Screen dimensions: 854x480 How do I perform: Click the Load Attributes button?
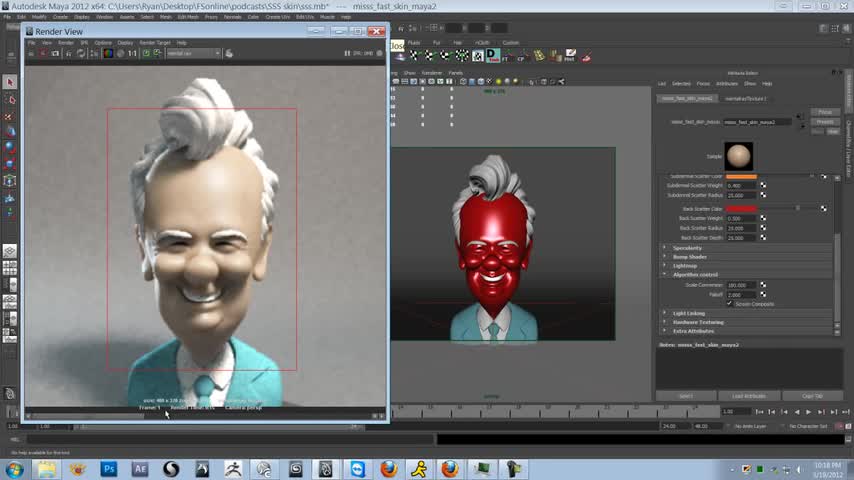[749, 396]
